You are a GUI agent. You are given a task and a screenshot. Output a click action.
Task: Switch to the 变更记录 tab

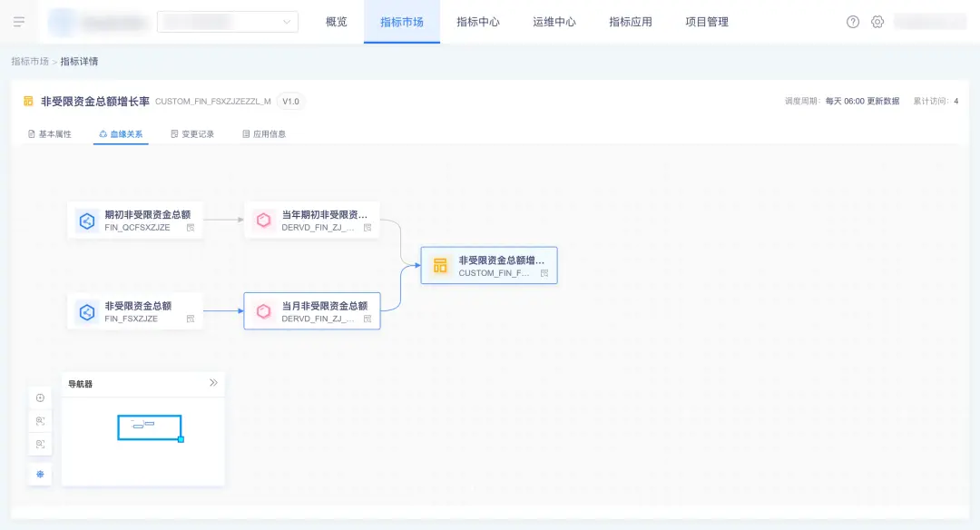click(x=192, y=134)
